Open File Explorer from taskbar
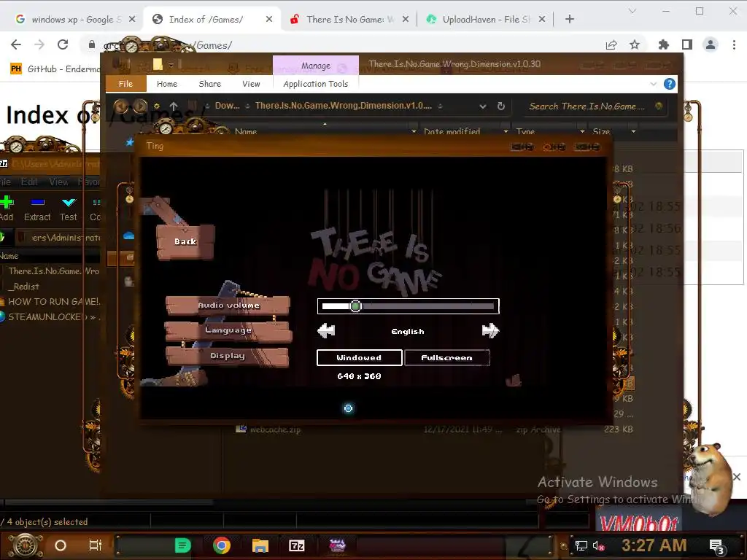 click(260, 545)
